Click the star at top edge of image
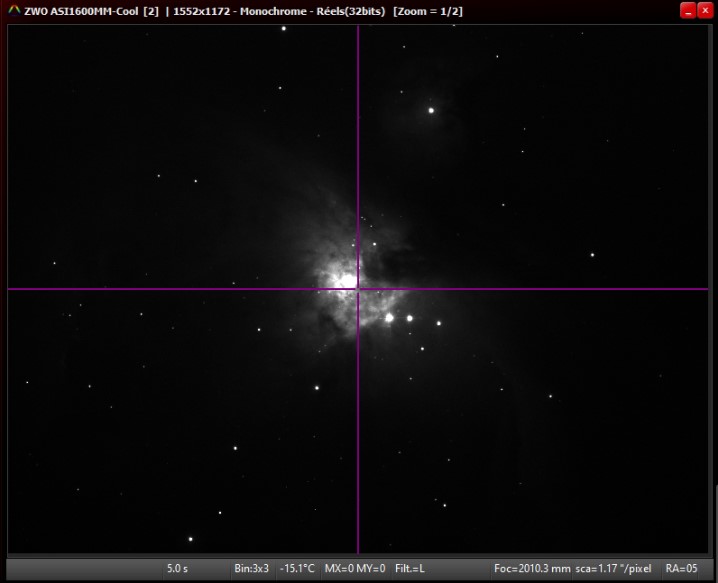718x583 pixels. pyautogui.click(x=284, y=28)
